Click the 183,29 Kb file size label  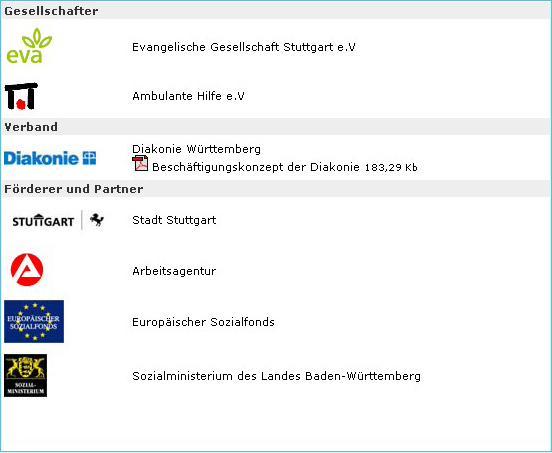tap(391, 168)
